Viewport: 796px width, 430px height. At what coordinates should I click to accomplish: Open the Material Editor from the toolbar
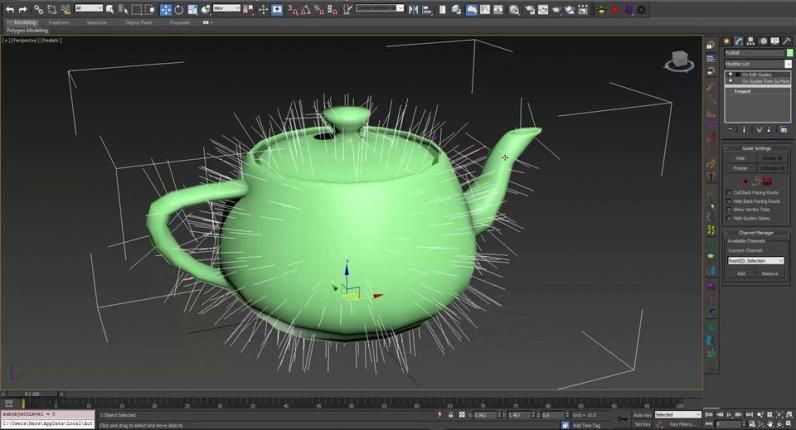coord(515,9)
